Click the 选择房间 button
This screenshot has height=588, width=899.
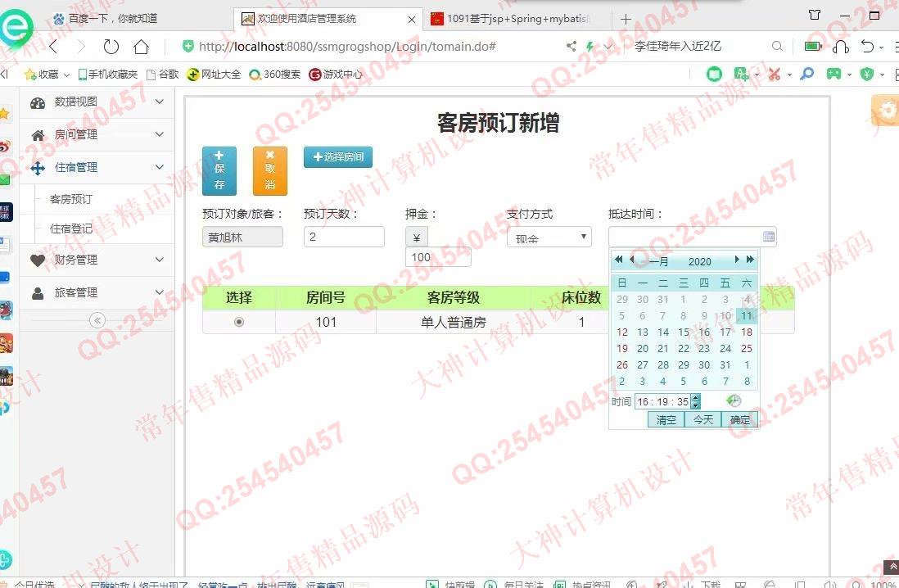[x=338, y=156]
